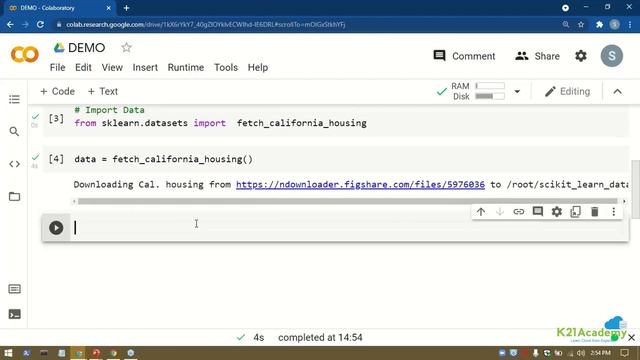The height and width of the screenshot is (360, 640).
Task: Open a new browser tab
Action: point(127,8)
